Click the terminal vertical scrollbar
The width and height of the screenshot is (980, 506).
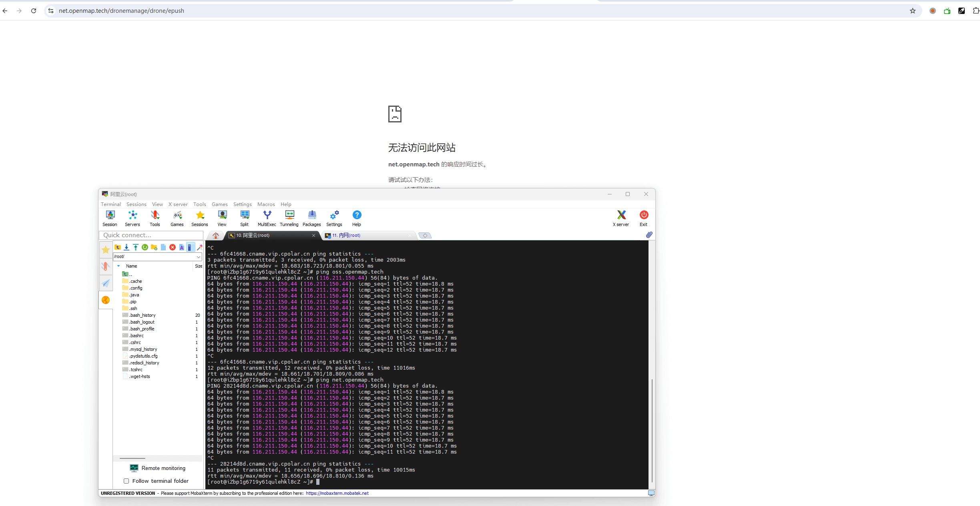[x=652, y=430]
